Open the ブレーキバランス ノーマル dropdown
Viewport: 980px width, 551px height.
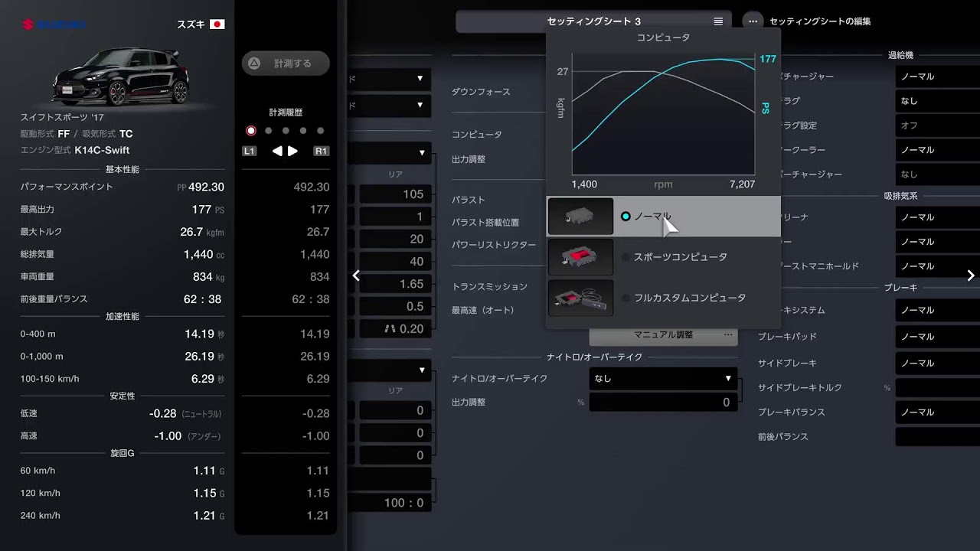937,412
